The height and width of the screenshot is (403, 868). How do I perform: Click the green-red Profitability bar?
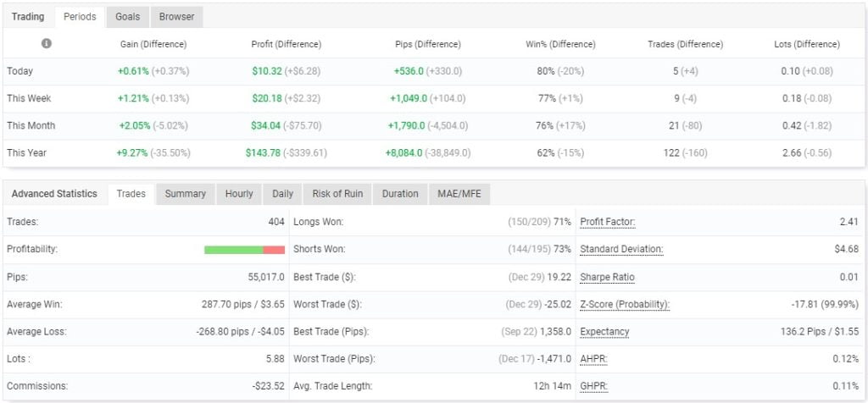(244, 250)
